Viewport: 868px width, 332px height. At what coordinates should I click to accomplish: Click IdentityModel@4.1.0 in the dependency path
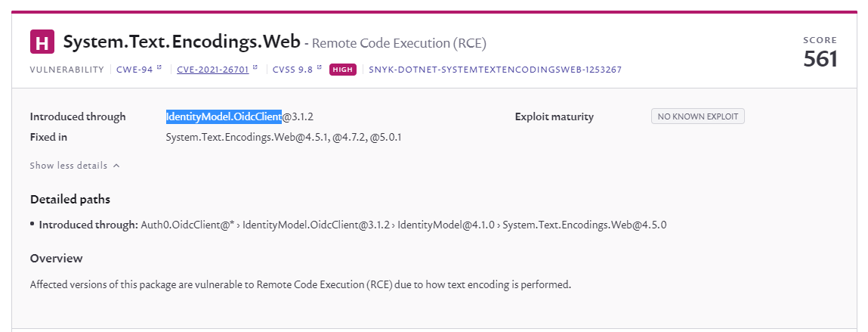446,225
